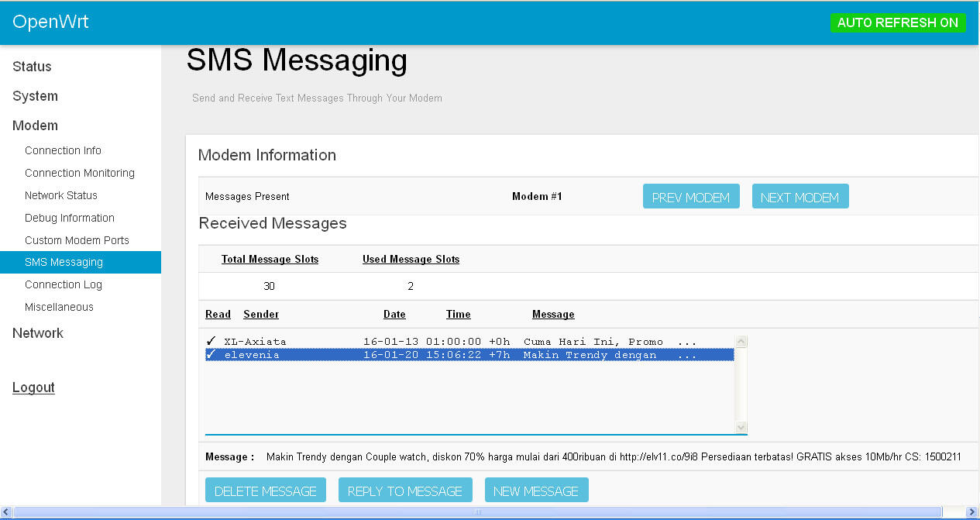
Task: Open the Connection Info page
Action: (63, 150)
